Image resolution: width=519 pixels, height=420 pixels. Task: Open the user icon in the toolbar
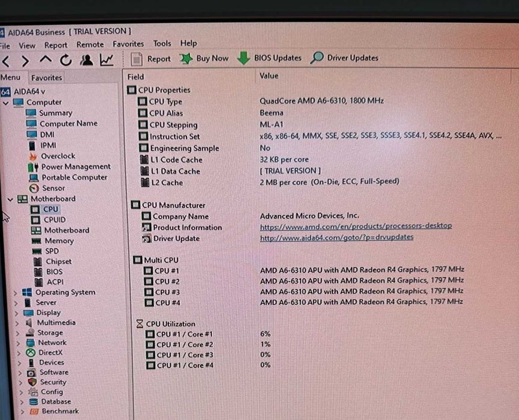(x=87, y=60)
